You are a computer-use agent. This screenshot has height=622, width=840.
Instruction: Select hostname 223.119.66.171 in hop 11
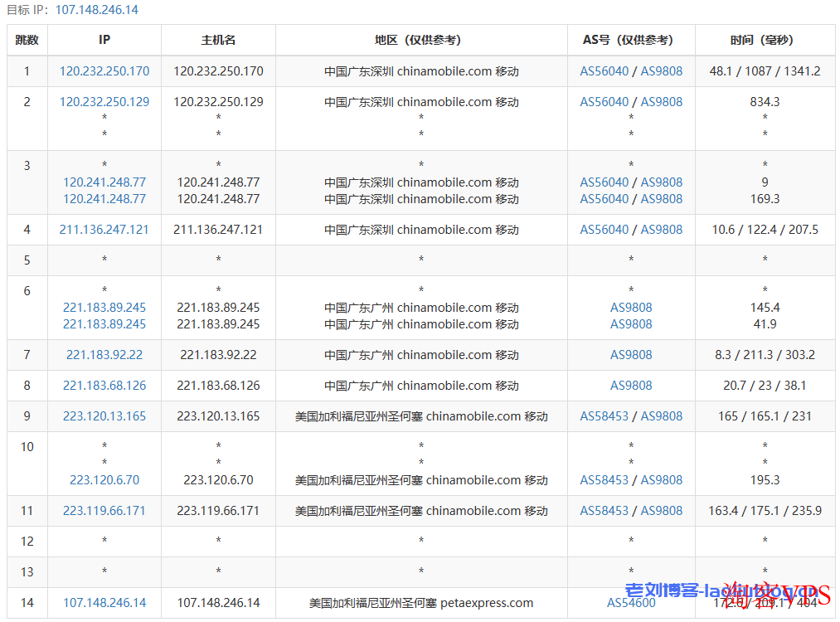(218, 511)
